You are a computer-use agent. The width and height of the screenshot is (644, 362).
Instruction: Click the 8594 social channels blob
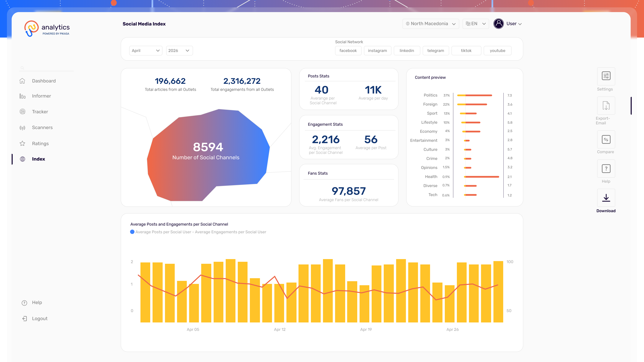coord(208,155)
